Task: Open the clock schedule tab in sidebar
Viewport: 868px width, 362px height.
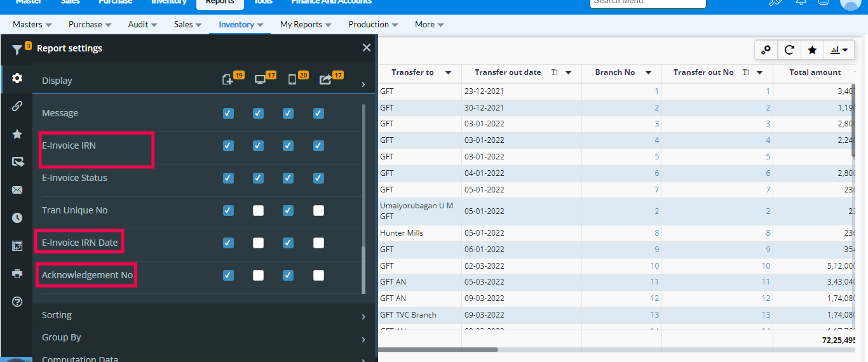Action: click(x=17, y=218)
